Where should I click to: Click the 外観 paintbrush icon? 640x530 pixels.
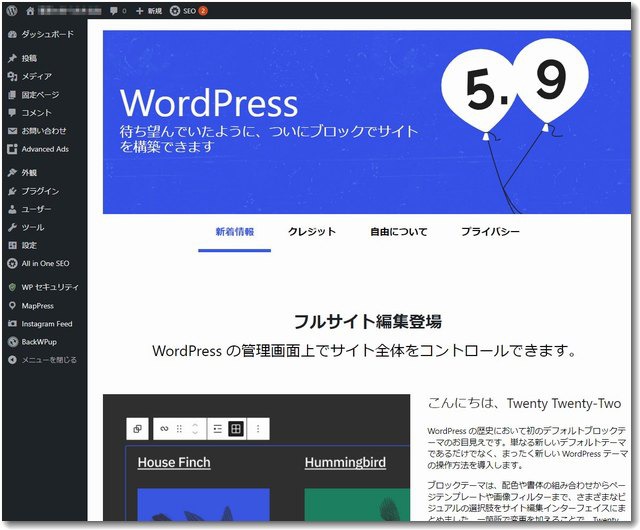(x=12, y=173)
